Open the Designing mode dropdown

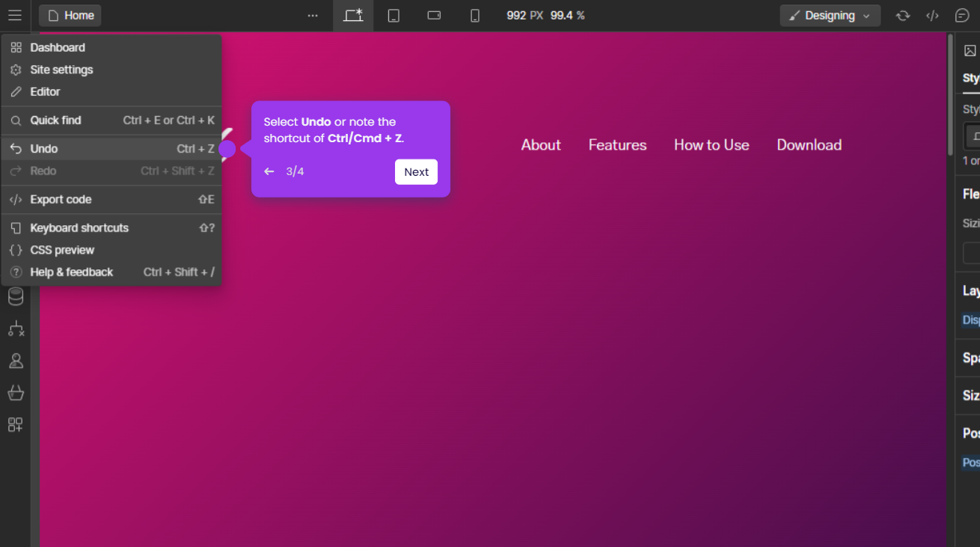click(830, 15)
